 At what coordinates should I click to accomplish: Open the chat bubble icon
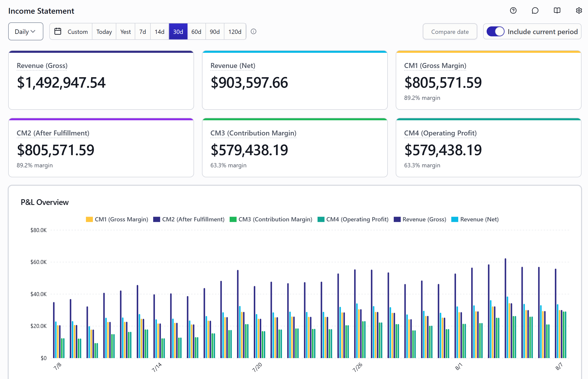tap(535, 10)
